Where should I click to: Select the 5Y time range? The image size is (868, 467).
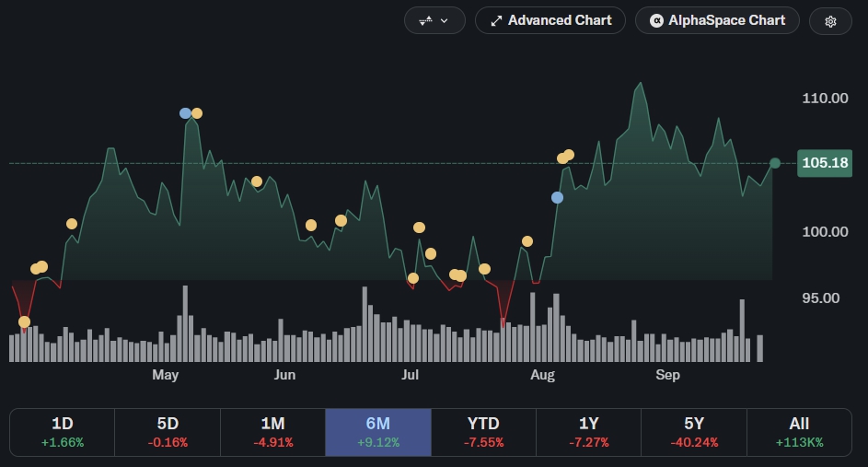tap(694, 432)
